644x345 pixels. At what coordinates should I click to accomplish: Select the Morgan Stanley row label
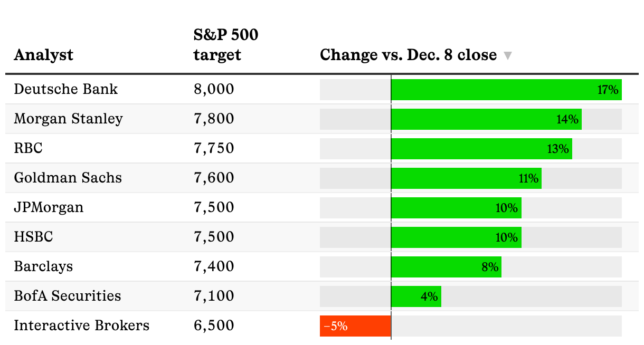(68, 119)
